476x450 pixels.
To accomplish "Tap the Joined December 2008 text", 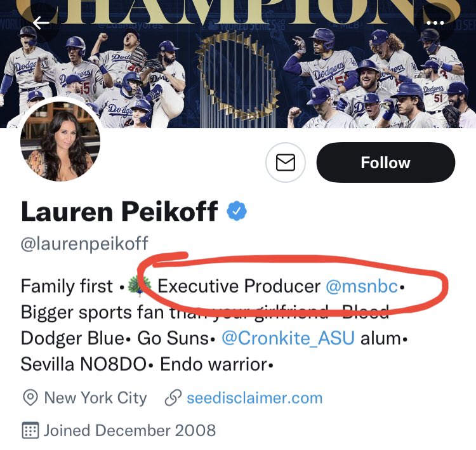I will 129,430.
